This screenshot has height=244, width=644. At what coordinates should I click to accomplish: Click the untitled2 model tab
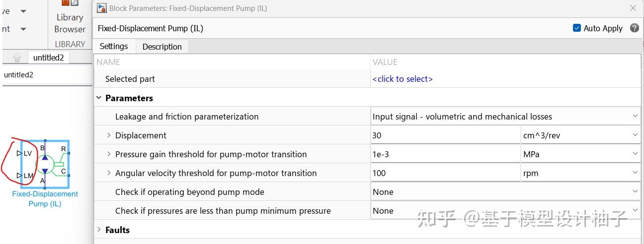pos(48,58)
